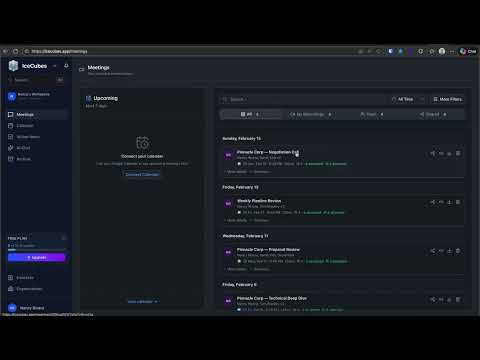Image resolution: width=480 pixels, height=360 pixels.
Task: Open the Pinnacle Corp — Proposal Review meeting
Action: click(x=268, y=249)
